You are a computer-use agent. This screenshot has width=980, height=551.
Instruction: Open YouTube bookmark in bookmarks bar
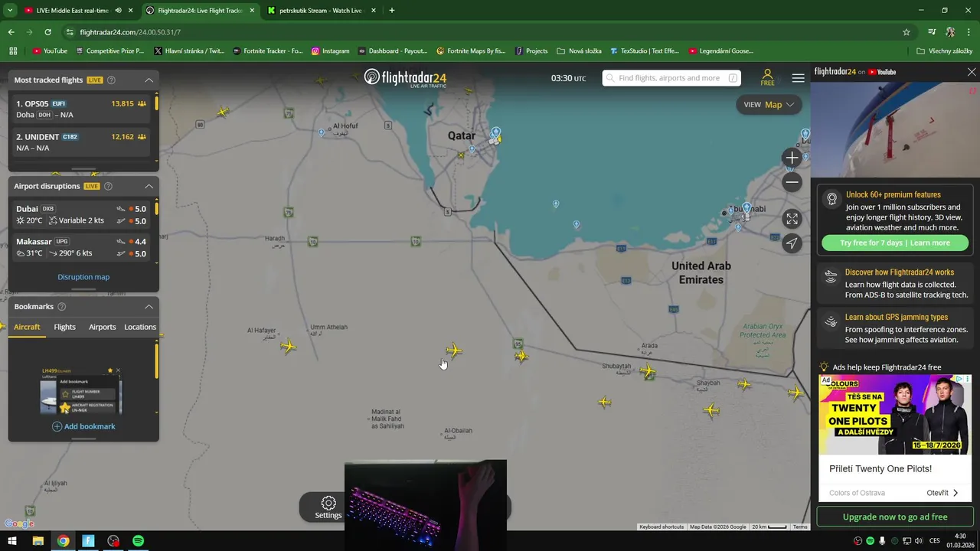click(x=50, y=51)
